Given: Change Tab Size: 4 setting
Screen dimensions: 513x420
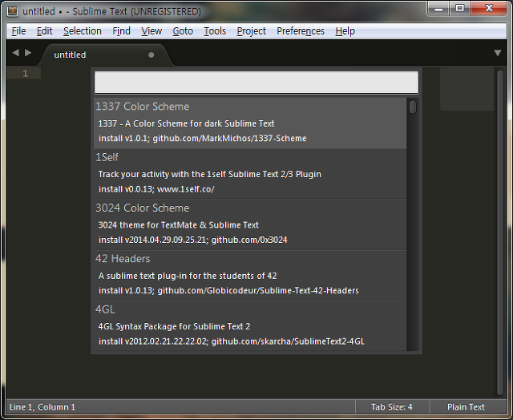Looking at the screenshot, I should [x=392, y=407].
